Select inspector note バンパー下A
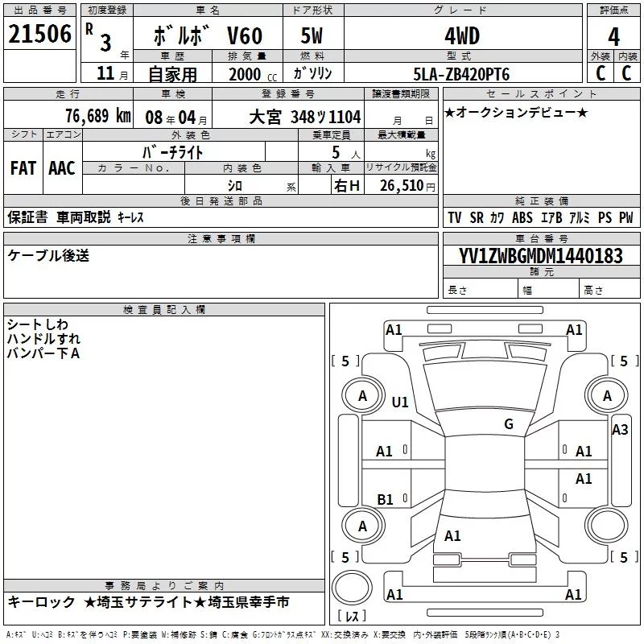This screenshot has height=644, width=644. (x=43, y=353)
